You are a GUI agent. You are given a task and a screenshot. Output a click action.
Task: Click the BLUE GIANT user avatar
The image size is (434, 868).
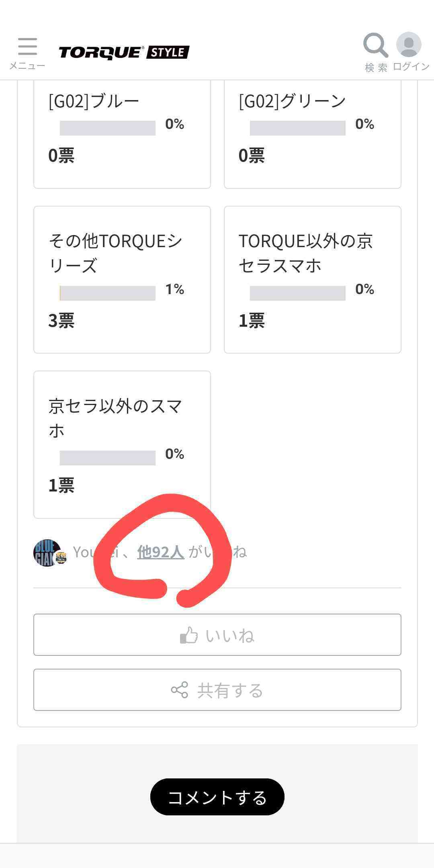click(47, 553)
